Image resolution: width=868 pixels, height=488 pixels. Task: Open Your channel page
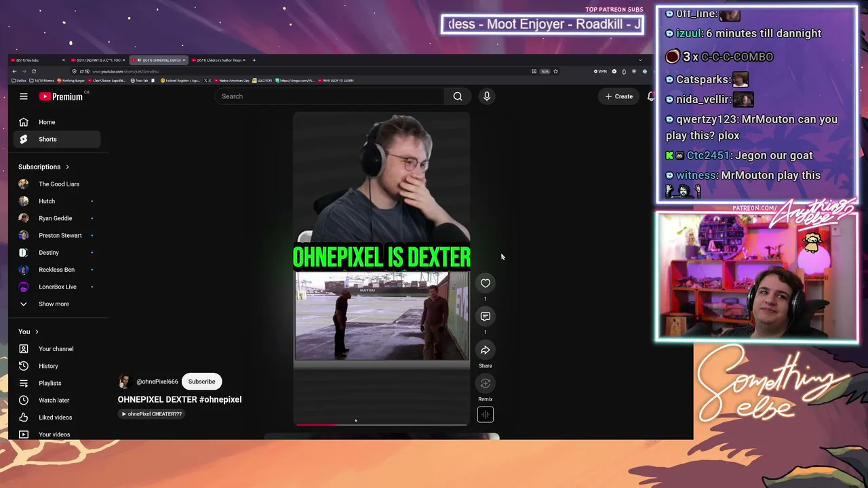57,349
